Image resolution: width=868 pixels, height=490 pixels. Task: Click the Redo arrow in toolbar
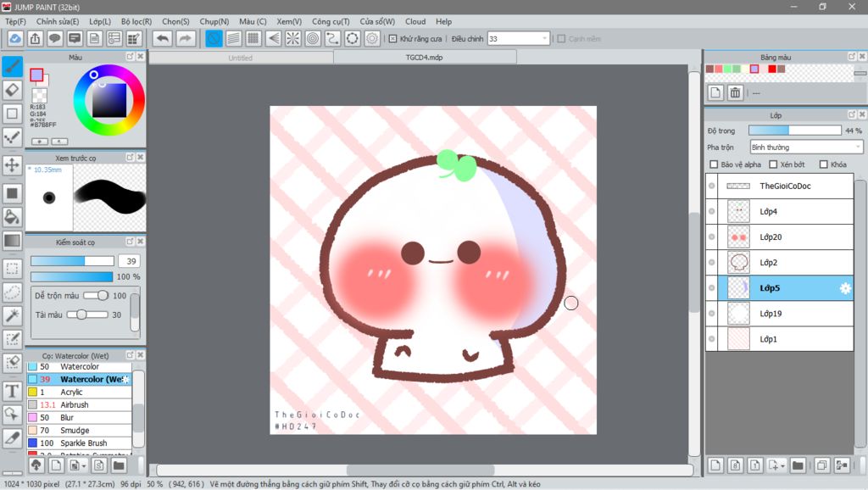[x=186, y=38]
